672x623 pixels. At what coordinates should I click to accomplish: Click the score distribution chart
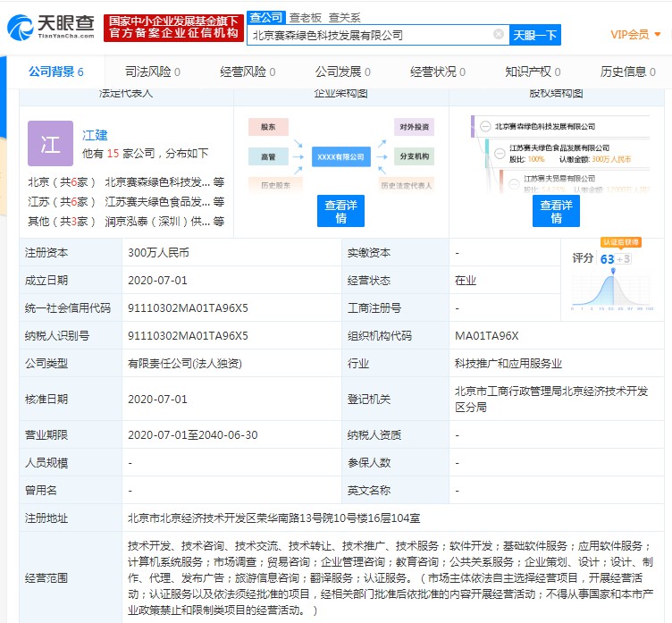click(612, 290)
